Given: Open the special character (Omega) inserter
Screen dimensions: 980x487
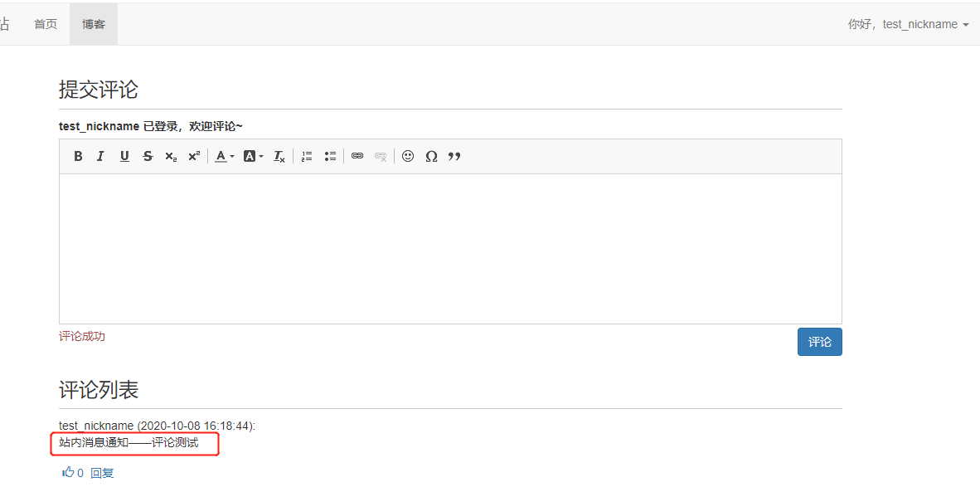Looking at the screenshot, I should 431,156.
